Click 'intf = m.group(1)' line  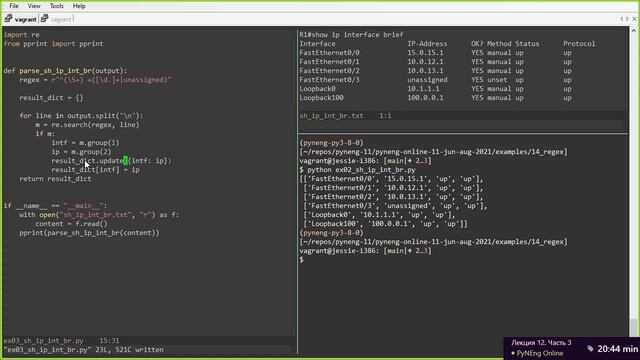85,142
